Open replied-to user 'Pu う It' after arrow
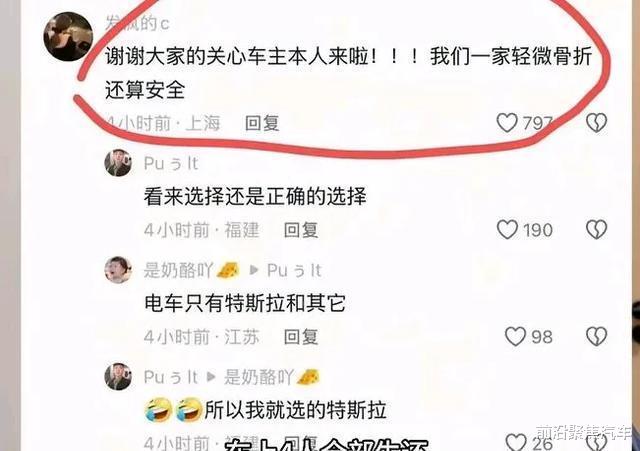The image size is (640, 451). click(294, 270)
